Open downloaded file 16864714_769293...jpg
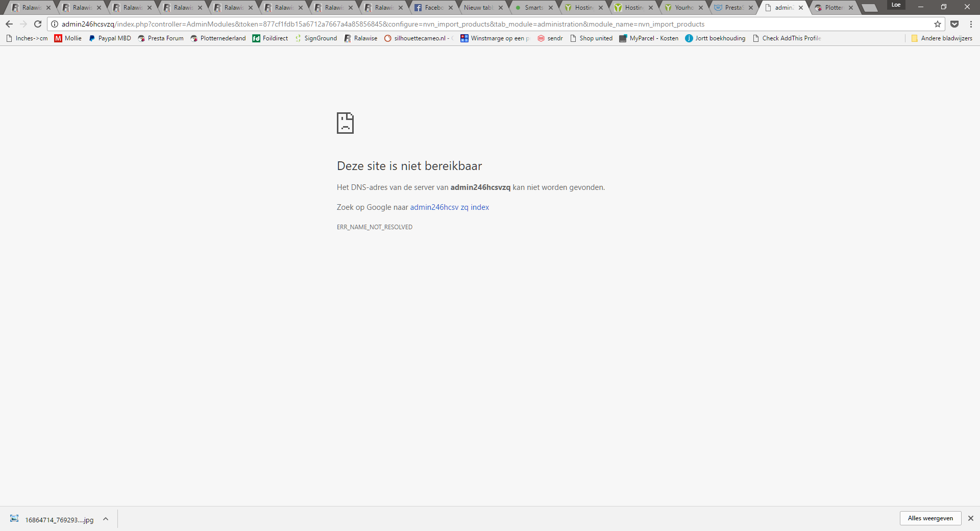Image resolution: width=980 pixels, height=531 pixels. pos(59,520)
